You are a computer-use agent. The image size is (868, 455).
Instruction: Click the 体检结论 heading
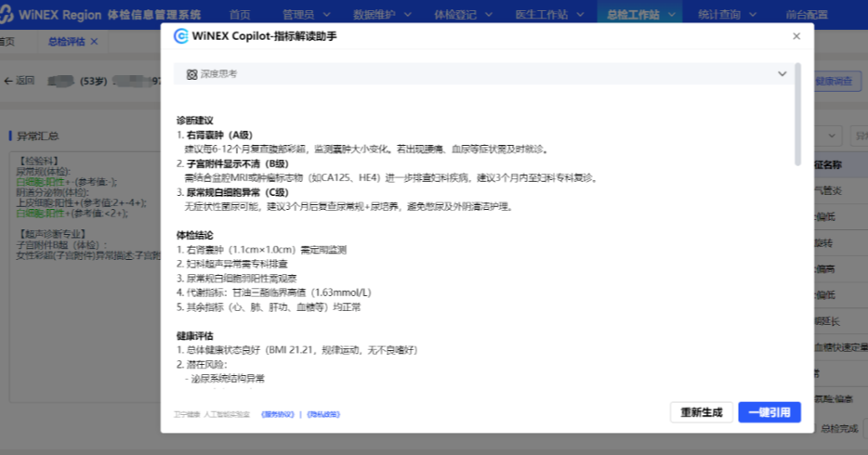(x=195, y=236)
